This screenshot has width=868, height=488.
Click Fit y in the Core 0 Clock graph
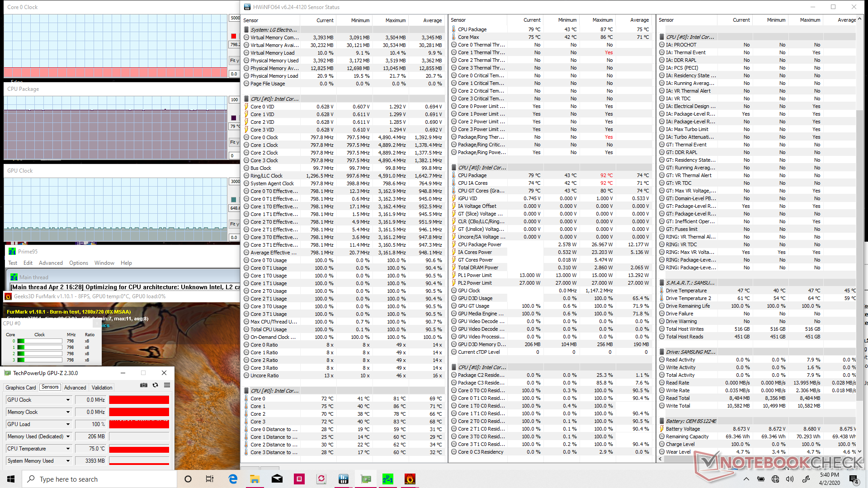click(x=234, y=61)
